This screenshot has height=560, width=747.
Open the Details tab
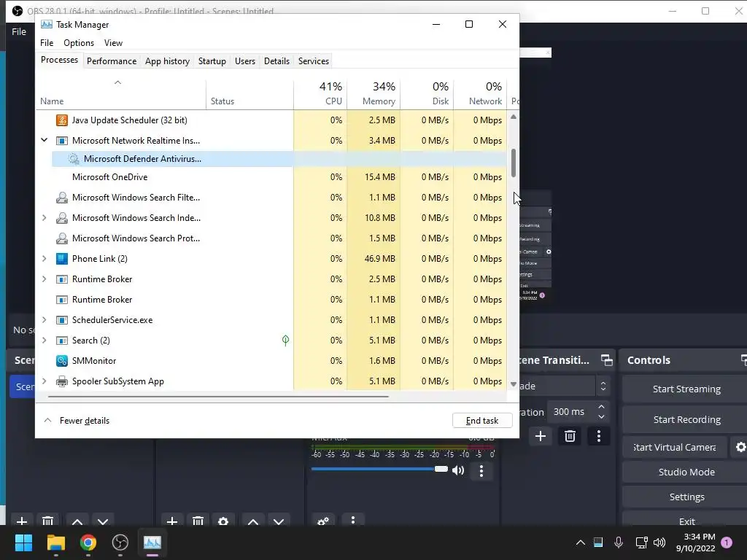coord(276,61)
